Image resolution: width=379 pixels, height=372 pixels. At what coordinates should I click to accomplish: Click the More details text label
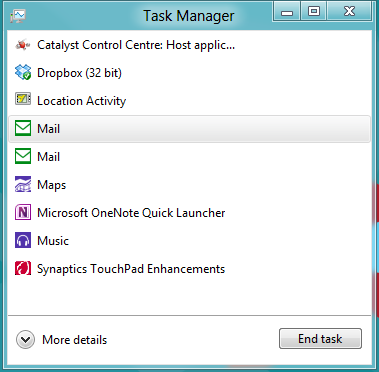[x=75, y=340]
